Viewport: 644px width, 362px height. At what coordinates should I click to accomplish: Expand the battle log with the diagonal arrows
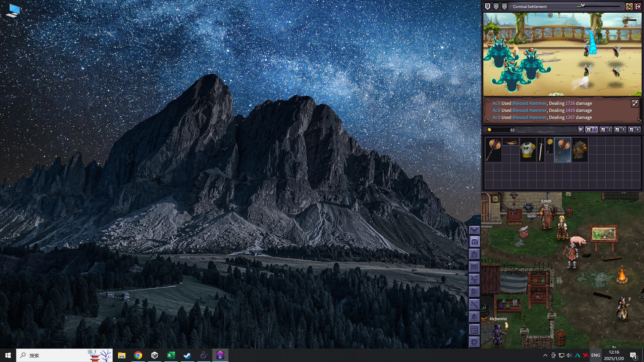635,104
